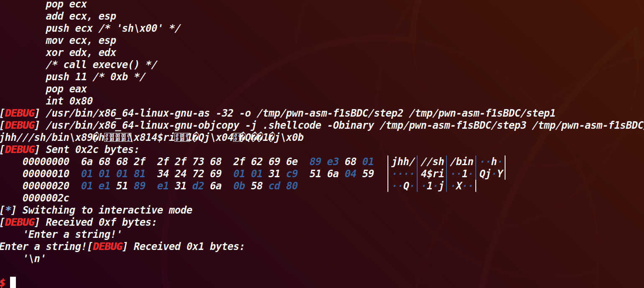Screen dimensions: 644x288
Task: Click unquoted 'Enter a string!' program output
Action: coord(43,246)
